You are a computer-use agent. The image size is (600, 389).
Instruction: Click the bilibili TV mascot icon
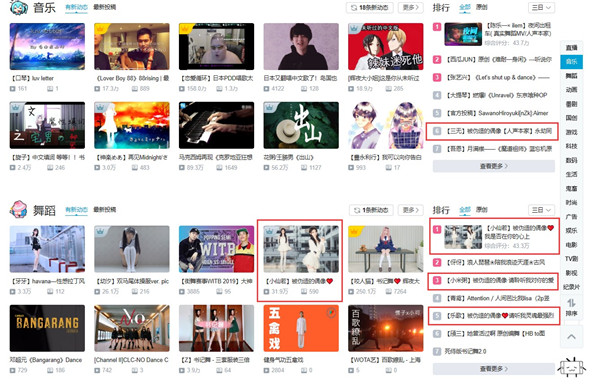(x=571, y=368)
